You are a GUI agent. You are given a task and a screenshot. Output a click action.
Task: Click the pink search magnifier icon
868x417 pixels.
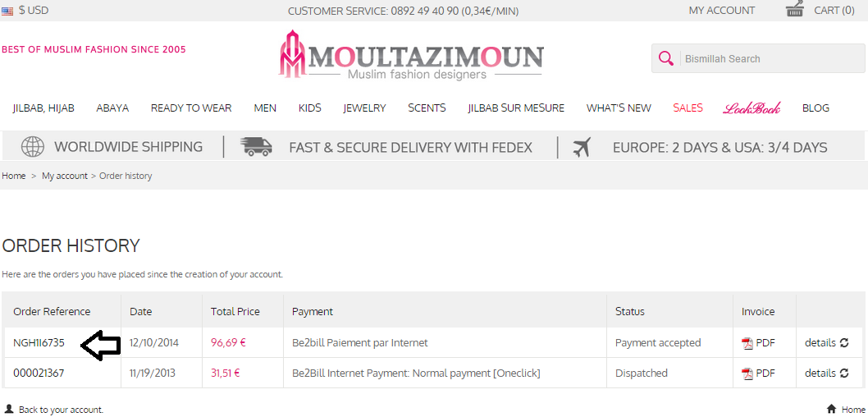[666, 58]
